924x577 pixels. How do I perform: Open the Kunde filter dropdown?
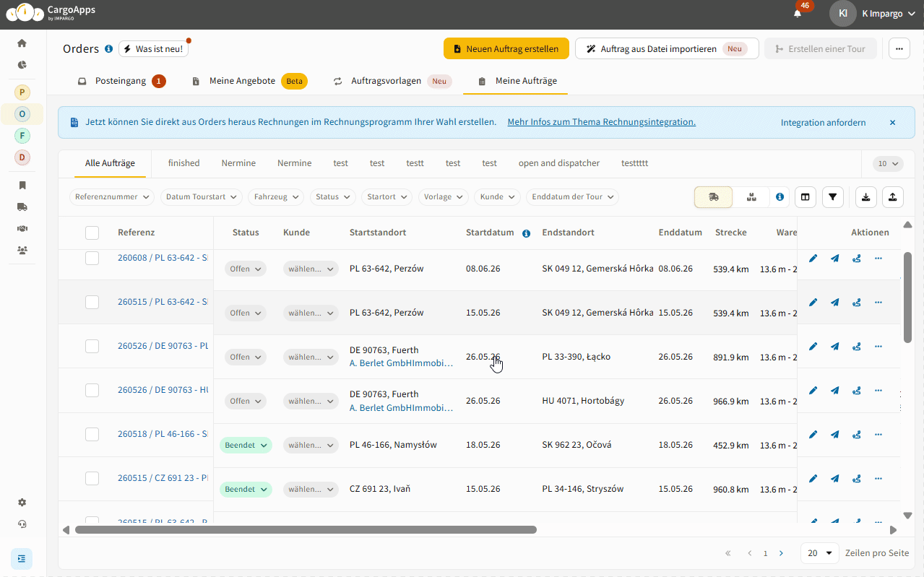pyautogui.click(x=497, y=197)
